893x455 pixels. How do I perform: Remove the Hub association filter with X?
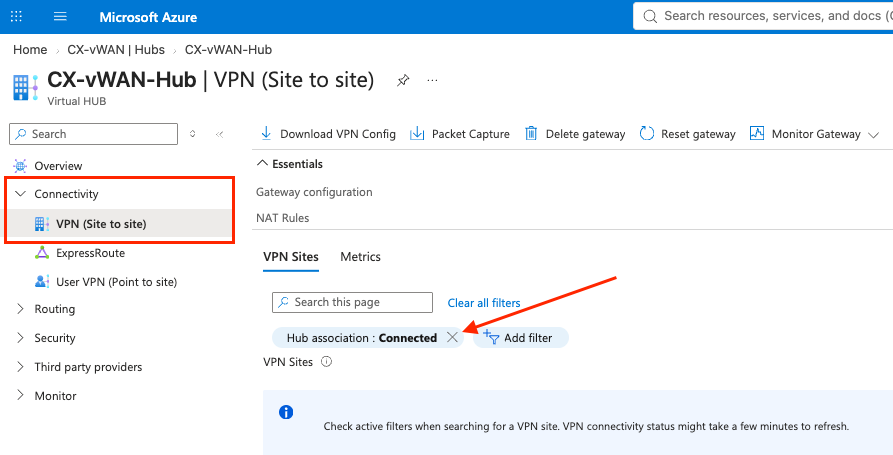tap(452, 338)
